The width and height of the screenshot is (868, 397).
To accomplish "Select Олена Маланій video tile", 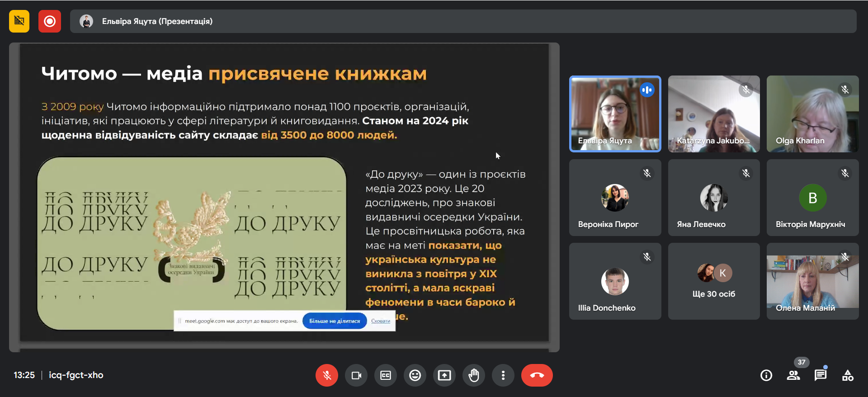I will tap(813, 281).
